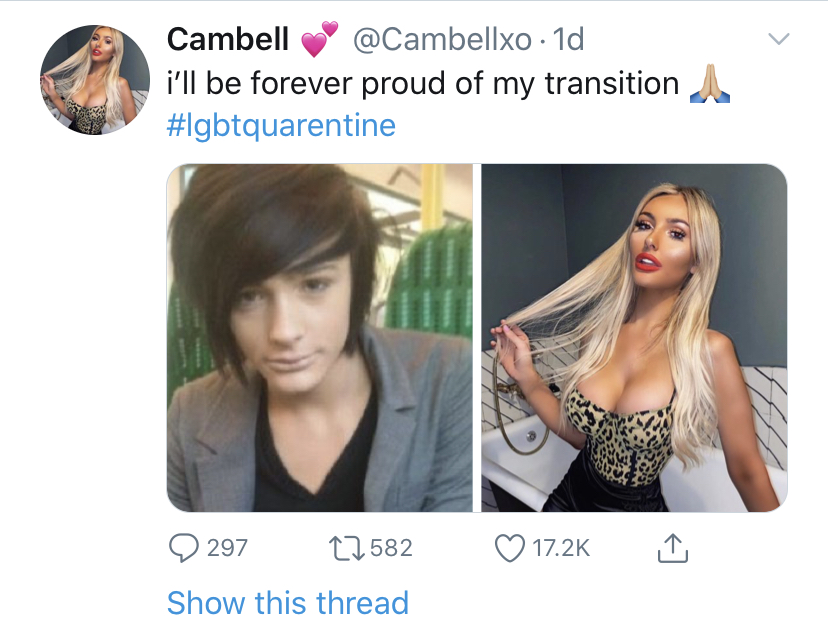
Task: Open the #lgbtquarentine hashtag
Action: 281,126
